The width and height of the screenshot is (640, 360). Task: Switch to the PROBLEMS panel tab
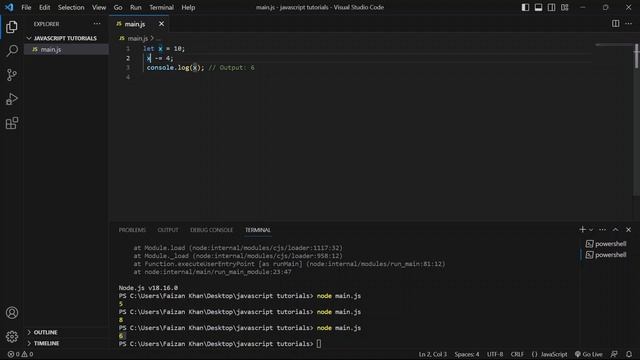tap(132, 230)
